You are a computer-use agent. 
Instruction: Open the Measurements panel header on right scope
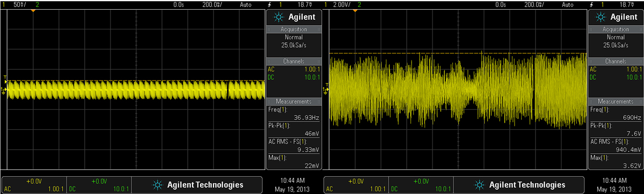point(616,101)
